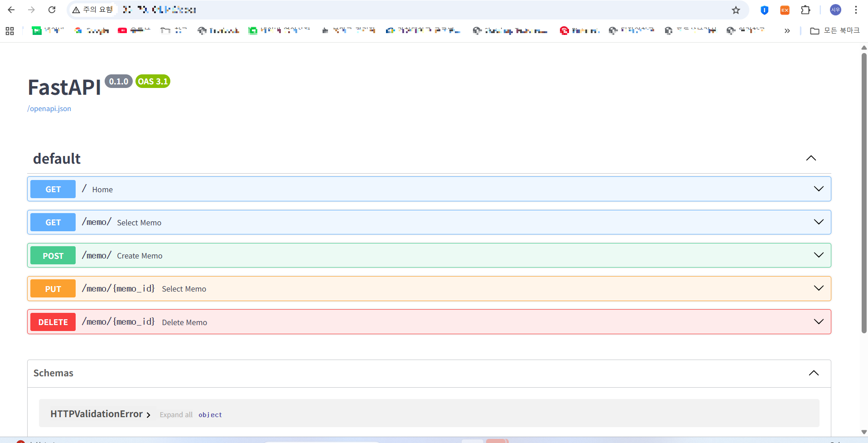
Task: Open the Google bookmark in bookmarks bar
Action: coord(92,31)
